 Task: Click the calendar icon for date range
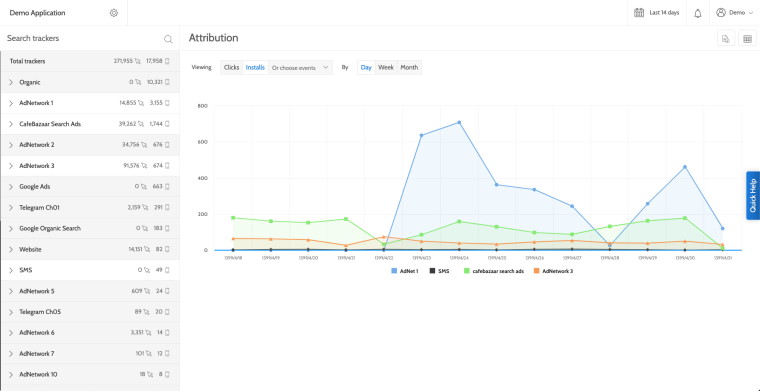coord(639,13)
